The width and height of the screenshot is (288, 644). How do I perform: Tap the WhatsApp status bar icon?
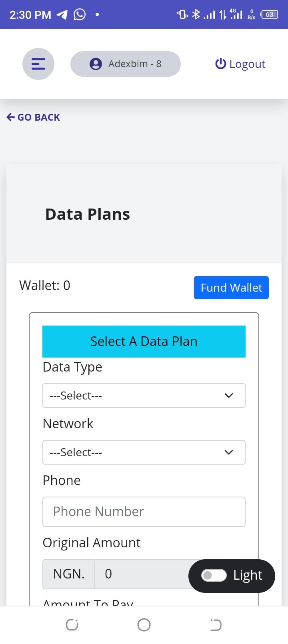[80, 15]
